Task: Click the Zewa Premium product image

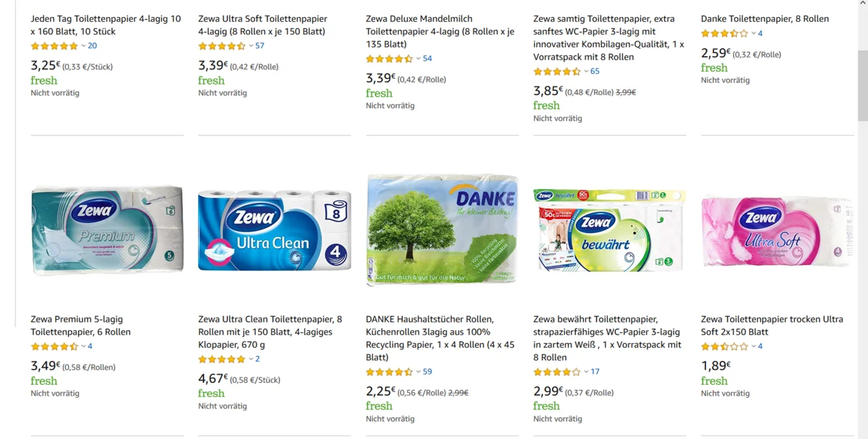Action: [x=107, y=230]
